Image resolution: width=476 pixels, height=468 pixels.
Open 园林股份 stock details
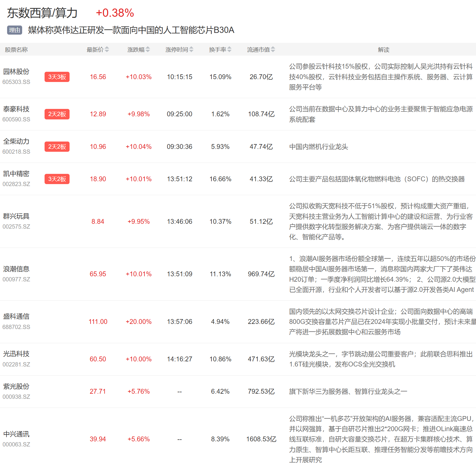[x=16, y=72]
